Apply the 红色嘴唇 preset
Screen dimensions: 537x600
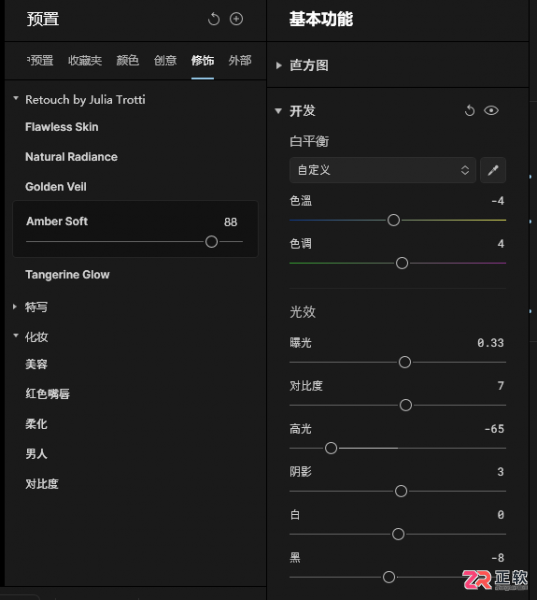point(47,394)
